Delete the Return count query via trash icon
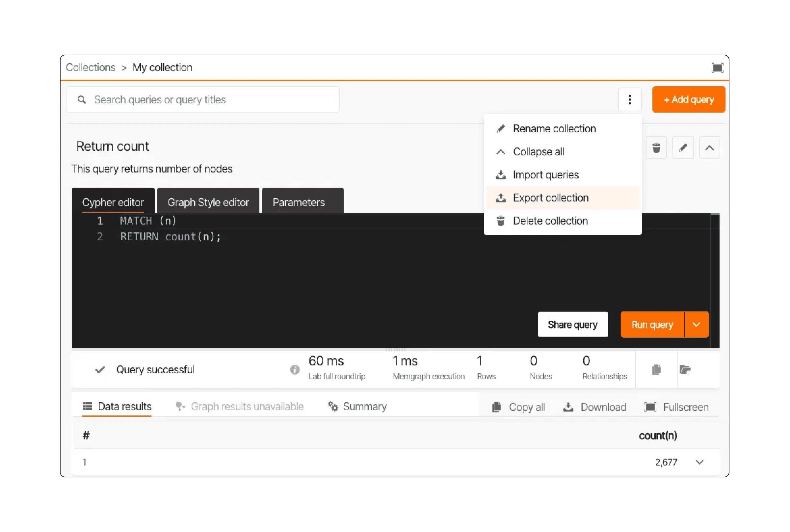790x532 pixels. tap(656, 148)
